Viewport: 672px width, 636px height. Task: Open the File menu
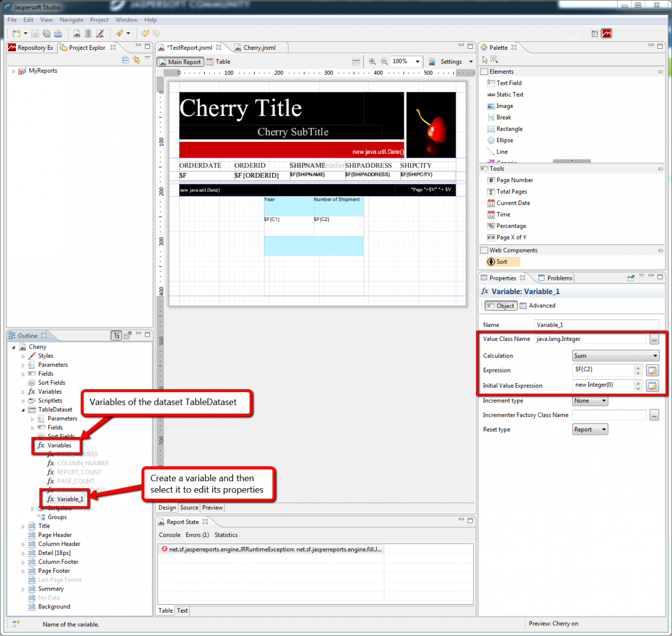tap(12, 20)
